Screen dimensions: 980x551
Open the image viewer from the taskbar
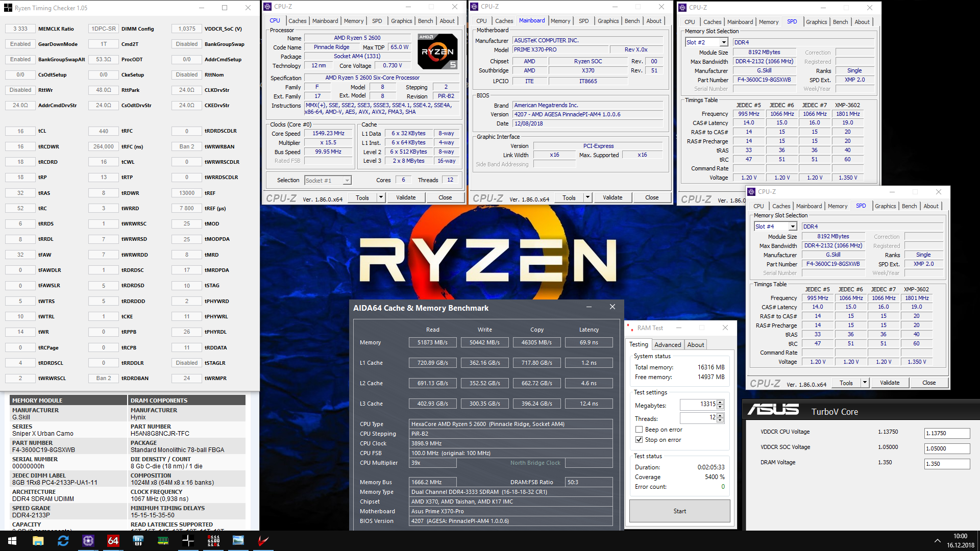click(x=238, y=541)
